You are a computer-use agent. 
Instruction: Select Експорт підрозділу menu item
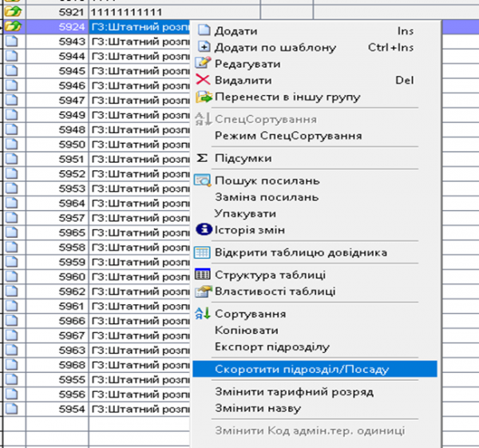coord(271,347)
